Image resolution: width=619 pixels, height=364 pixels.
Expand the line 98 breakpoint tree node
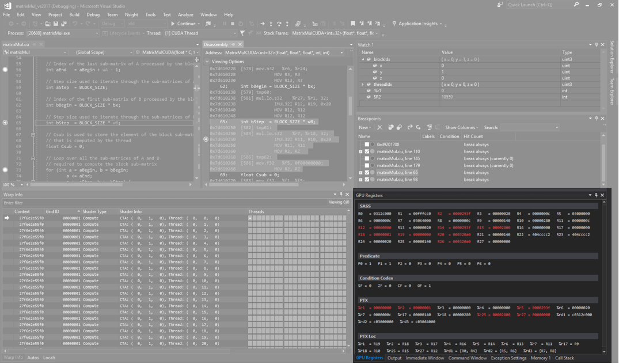360,180
